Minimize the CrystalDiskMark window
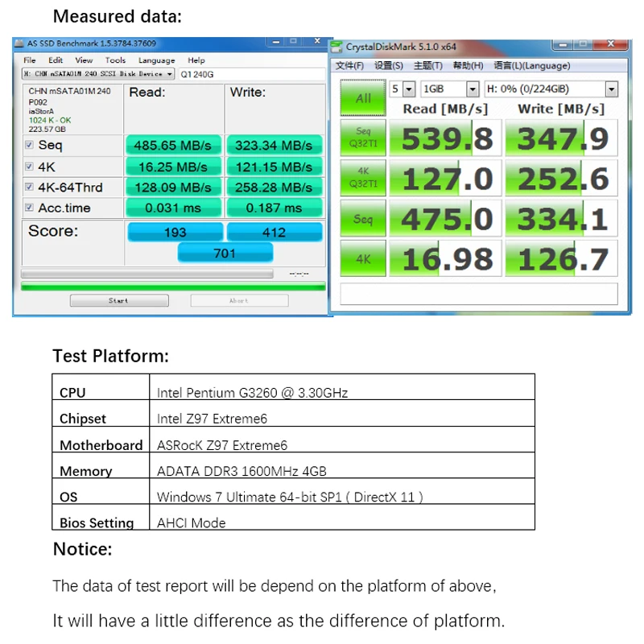Screen dimensions: 644x644 click(x=563, y=44)
